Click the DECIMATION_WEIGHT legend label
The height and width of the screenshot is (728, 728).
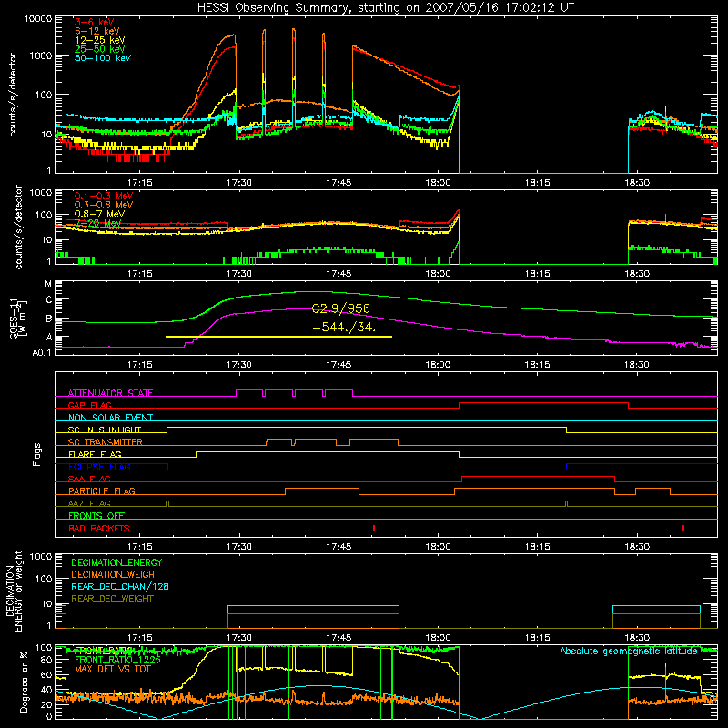point(116,575)
